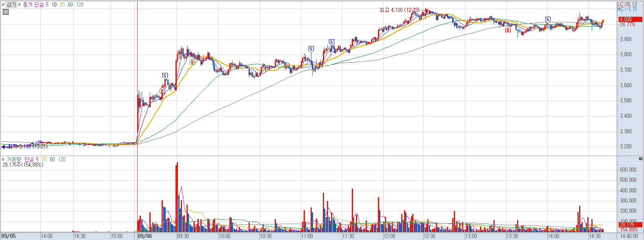Viewport: 644px width, 240px height.
Task: Click the 15:00 time axis label
Action: pyautogui.click(x=117, y=236)
